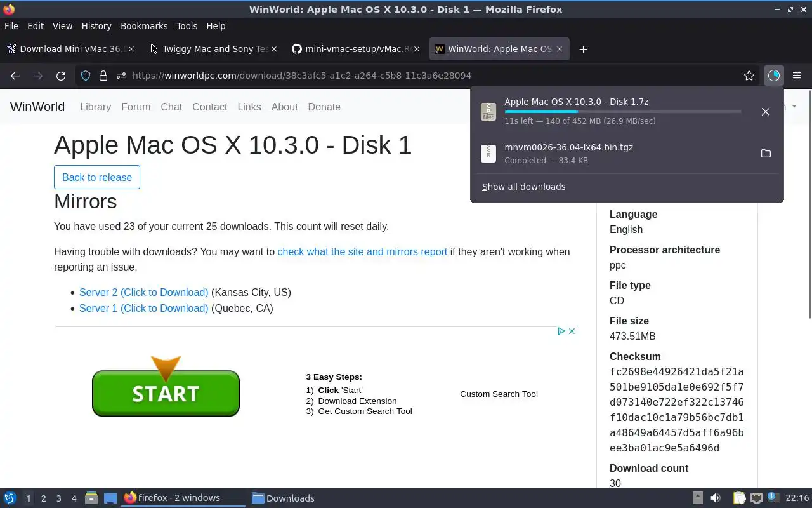The image size is (812, 508).
Task: Open the Library nav link
Action: pyautogui.click(x=95, y=107)
